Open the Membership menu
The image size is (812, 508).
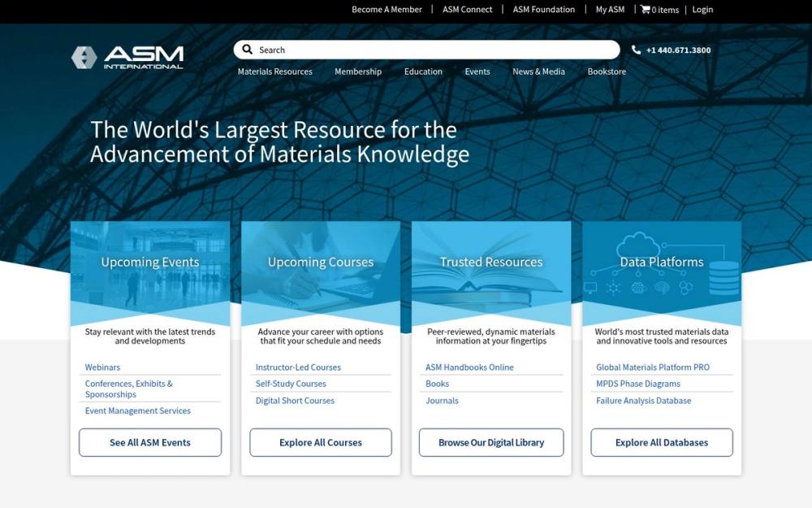click(x=358, y=72)
